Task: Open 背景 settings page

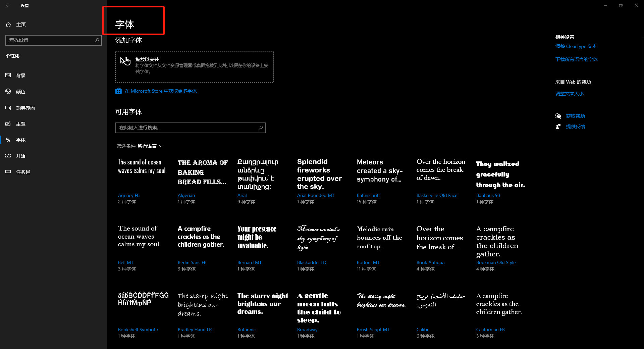Action: pos(54,76)
